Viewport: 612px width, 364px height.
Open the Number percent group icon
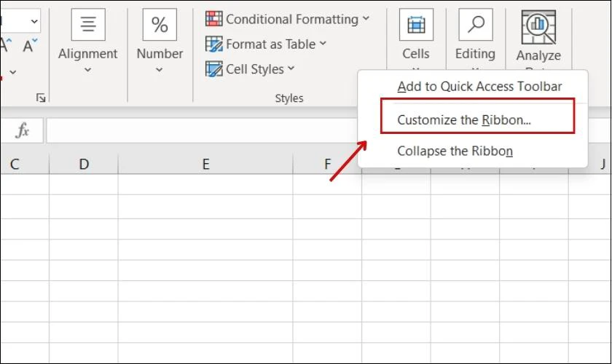(x=160, y=25)
